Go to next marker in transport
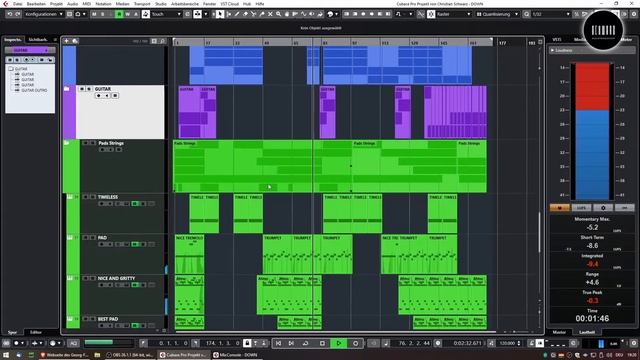Viewport: 640px width, 360px height. click(x=291, y=343)
